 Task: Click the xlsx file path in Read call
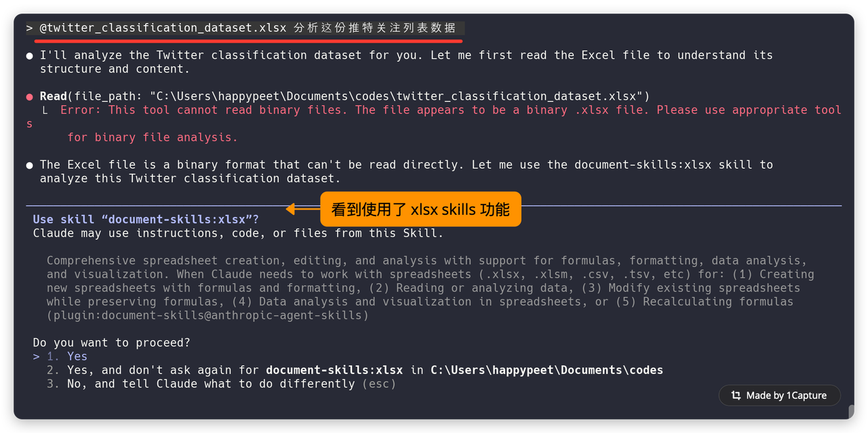pyautogui.click(x=396, y=97)
